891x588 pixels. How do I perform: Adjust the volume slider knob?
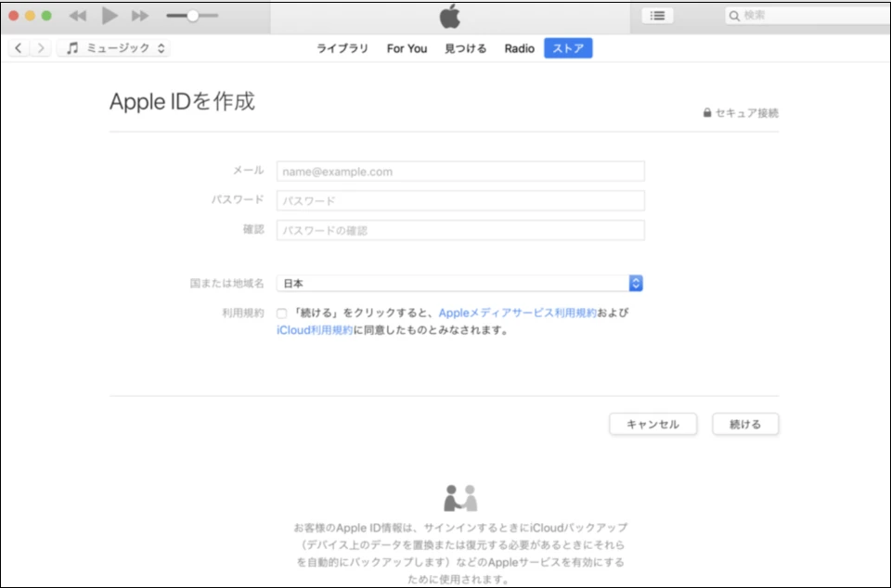tap(192, 16)
